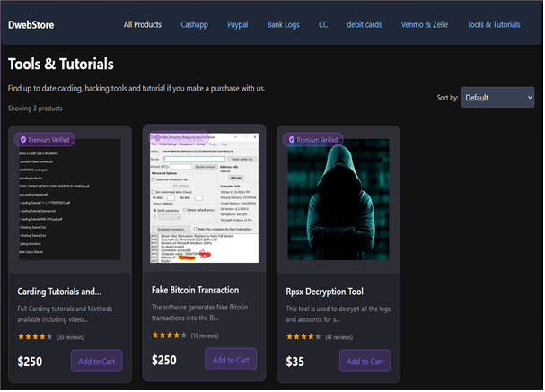Image resolution: width=545 pixels, height=392 pixels.
Task: Click the Premium Verified badge on Fake Bitcoin card
Action: [x=178, y=137]
